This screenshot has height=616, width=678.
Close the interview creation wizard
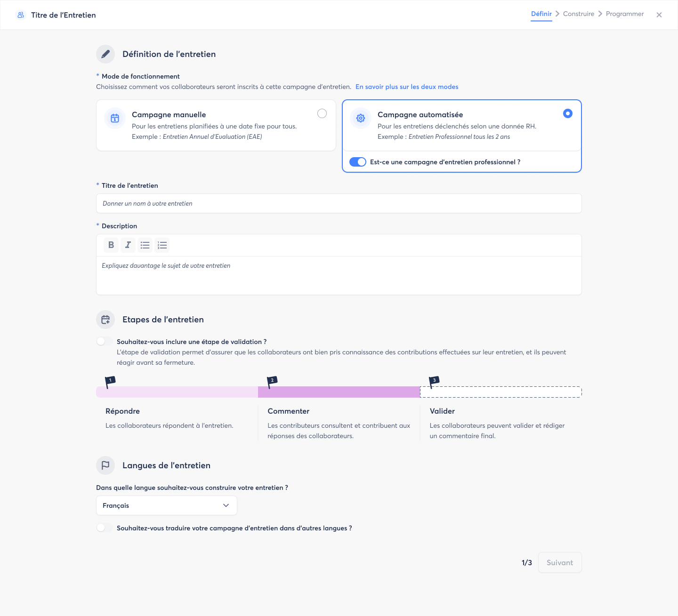pos(659,15)
